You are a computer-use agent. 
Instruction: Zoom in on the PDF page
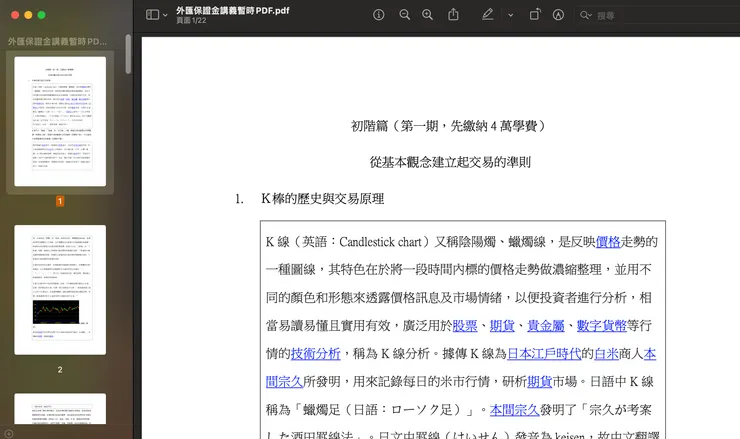tap(428, 15)
